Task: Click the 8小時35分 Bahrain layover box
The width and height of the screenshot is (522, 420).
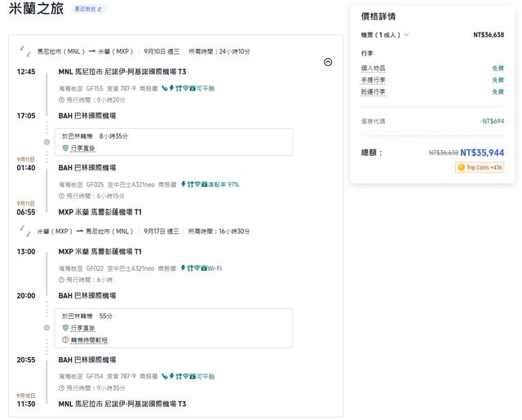Action: [188, 141]
